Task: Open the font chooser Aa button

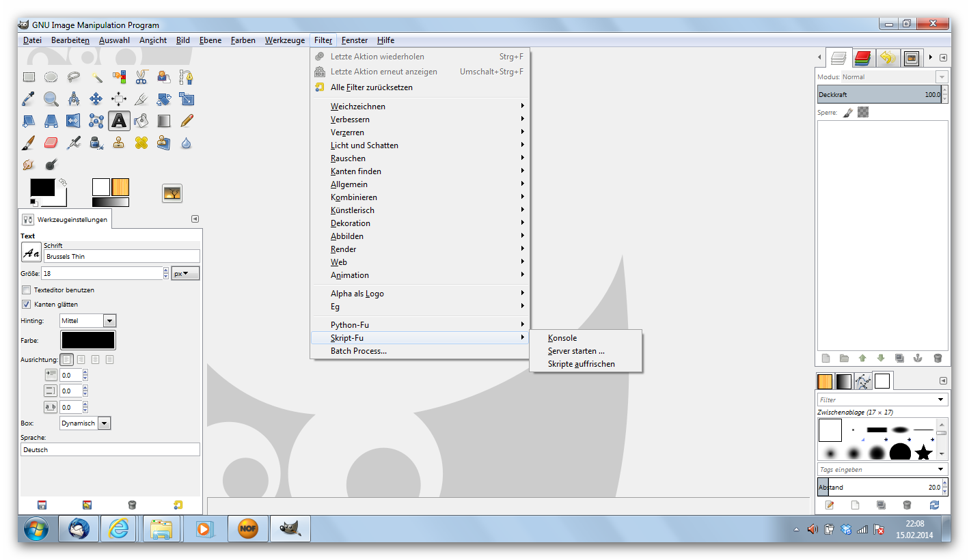Action: (x=31, y=253)
